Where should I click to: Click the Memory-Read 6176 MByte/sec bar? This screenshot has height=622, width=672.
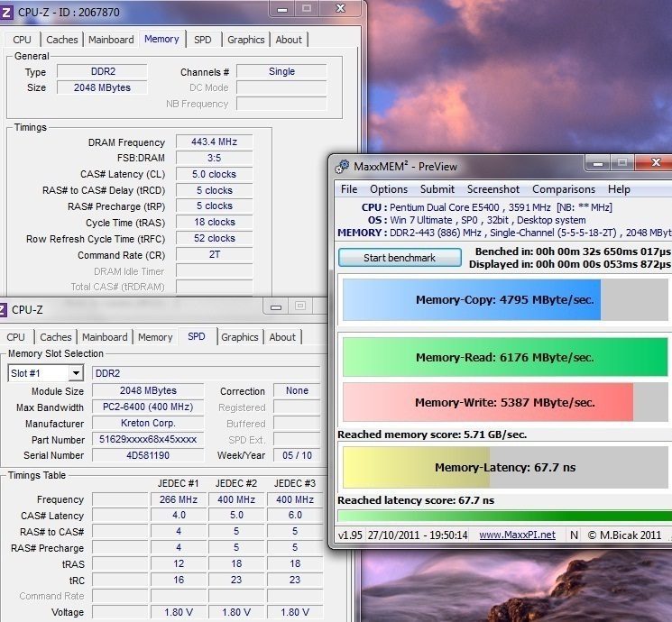(505, 357)
